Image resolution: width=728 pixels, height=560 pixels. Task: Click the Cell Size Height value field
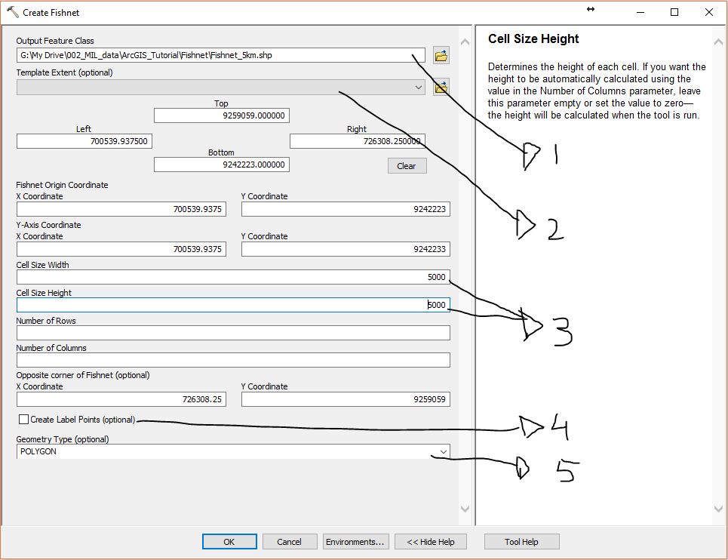[232, 304]
